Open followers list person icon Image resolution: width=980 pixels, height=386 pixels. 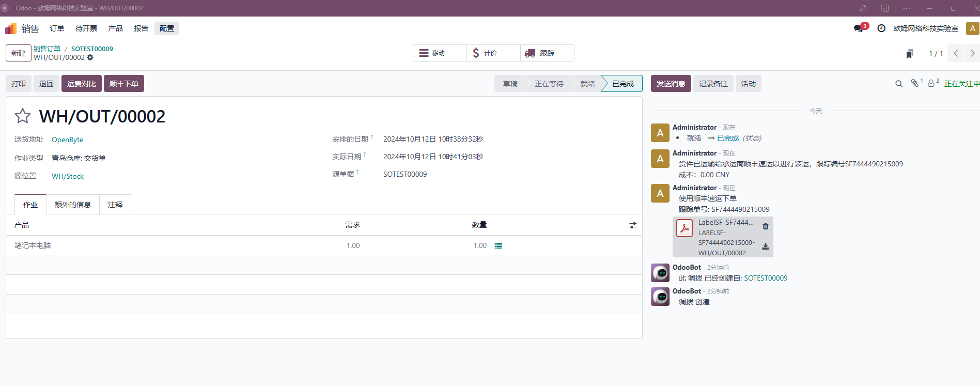(931, 83)
